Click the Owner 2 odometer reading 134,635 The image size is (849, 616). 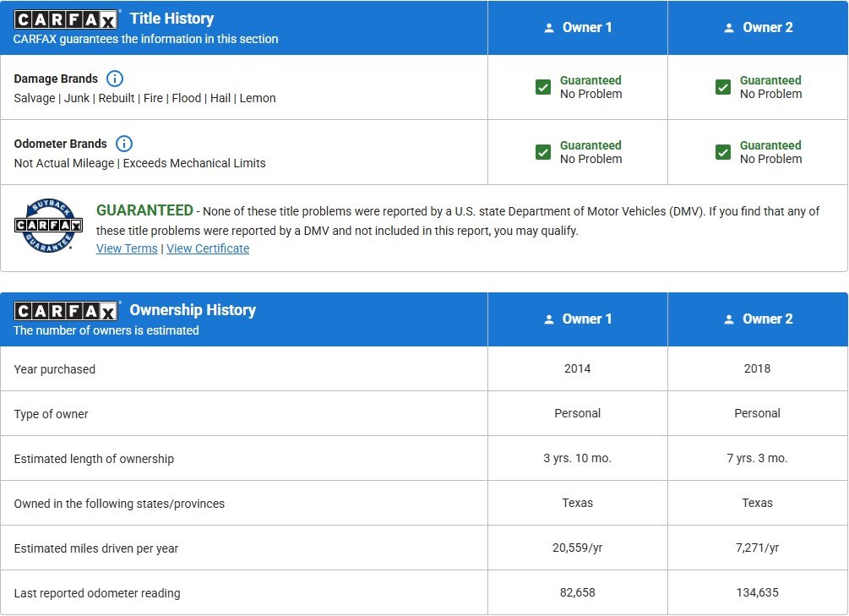click(x=757, y=592)
